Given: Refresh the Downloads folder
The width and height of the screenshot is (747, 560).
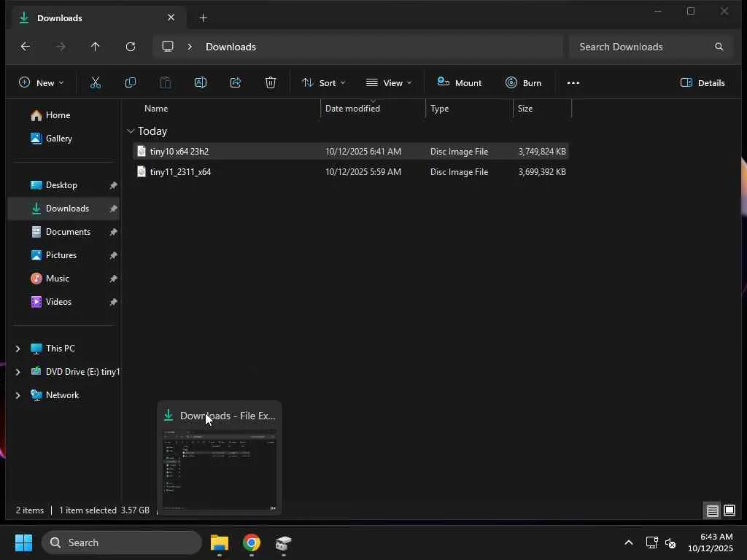Looking at the screenshot, I should pyautogui.click(x=131, y=47).
